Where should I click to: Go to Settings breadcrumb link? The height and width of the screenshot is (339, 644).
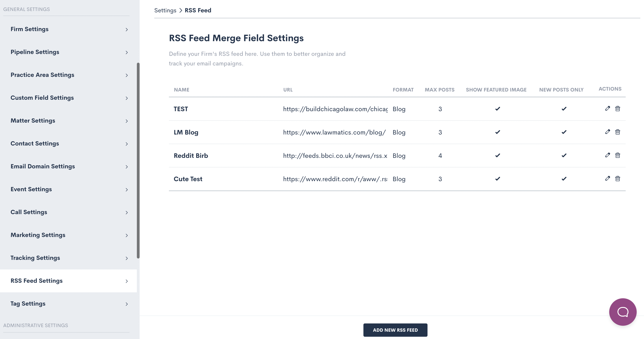tap(165, 10)
